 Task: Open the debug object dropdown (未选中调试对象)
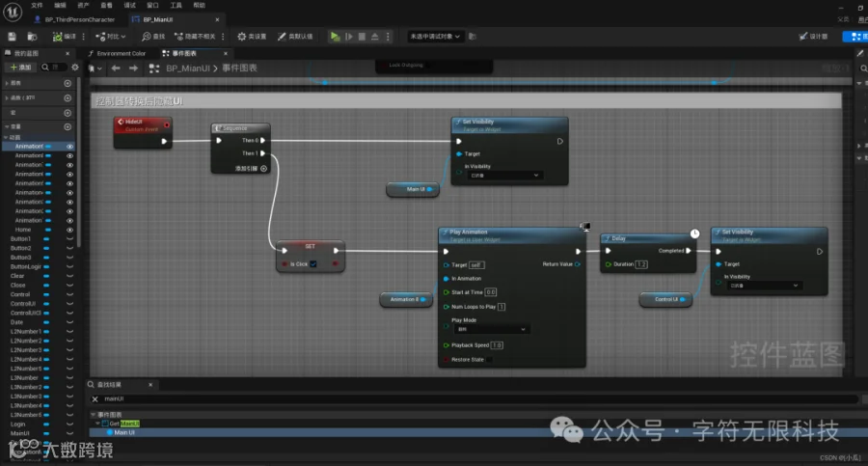click(x=435, y=36)
